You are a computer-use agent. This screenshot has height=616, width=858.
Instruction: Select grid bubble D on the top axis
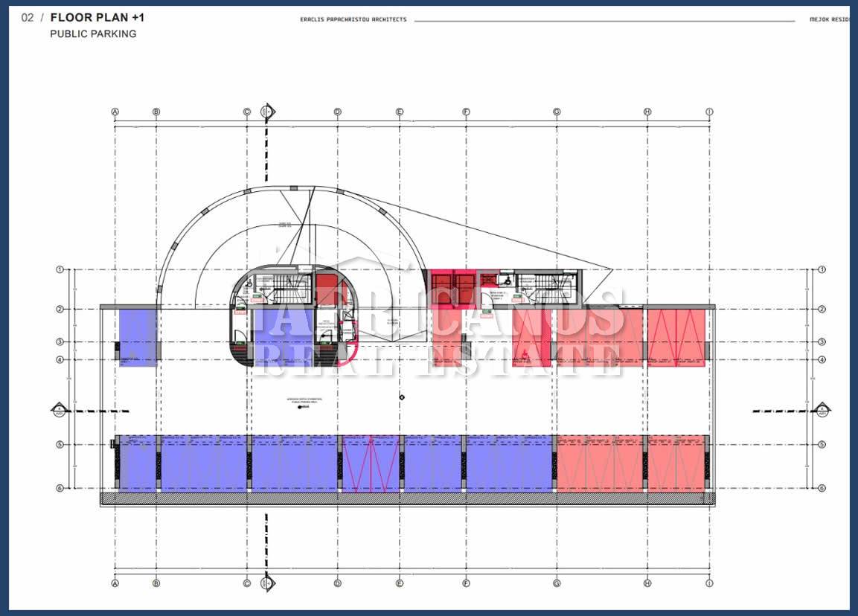(x=337, y=112)
